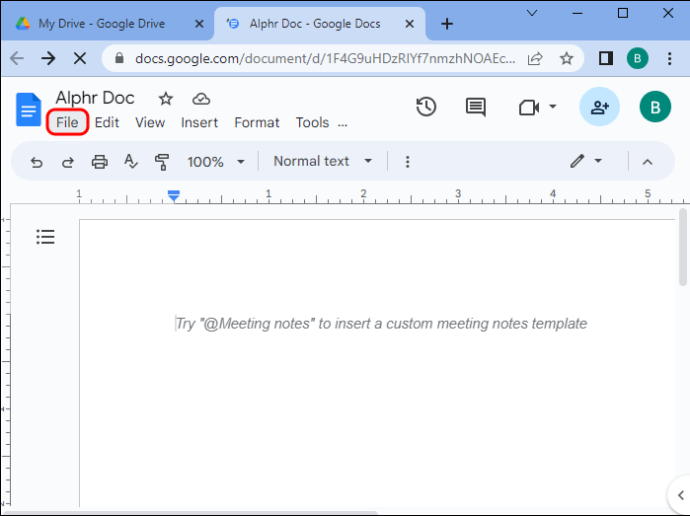Close the My Drive browser tab
Image resolution: width=690 pixels, height=516 pixels.
(199, 24)
